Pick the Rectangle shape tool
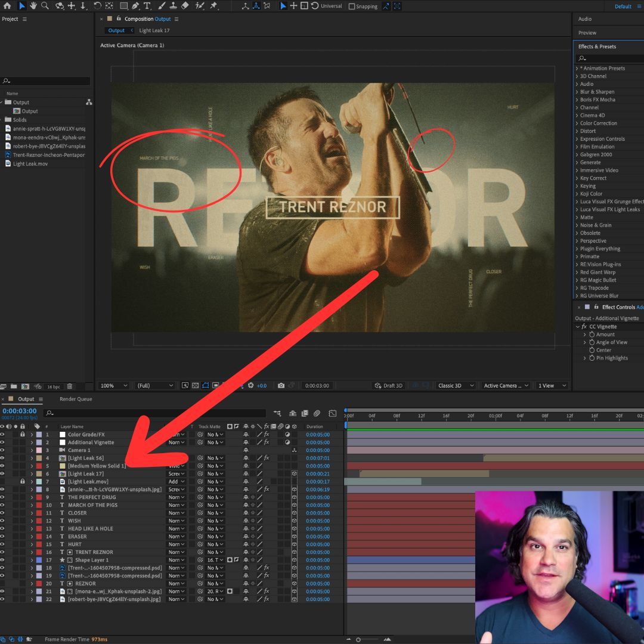 point(123,6)
